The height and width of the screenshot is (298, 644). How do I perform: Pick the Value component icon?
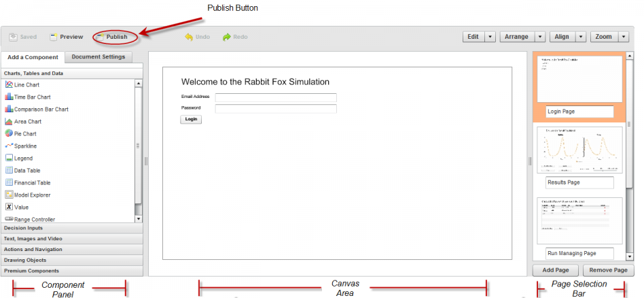pyautogui.click(x=9, y=207)
